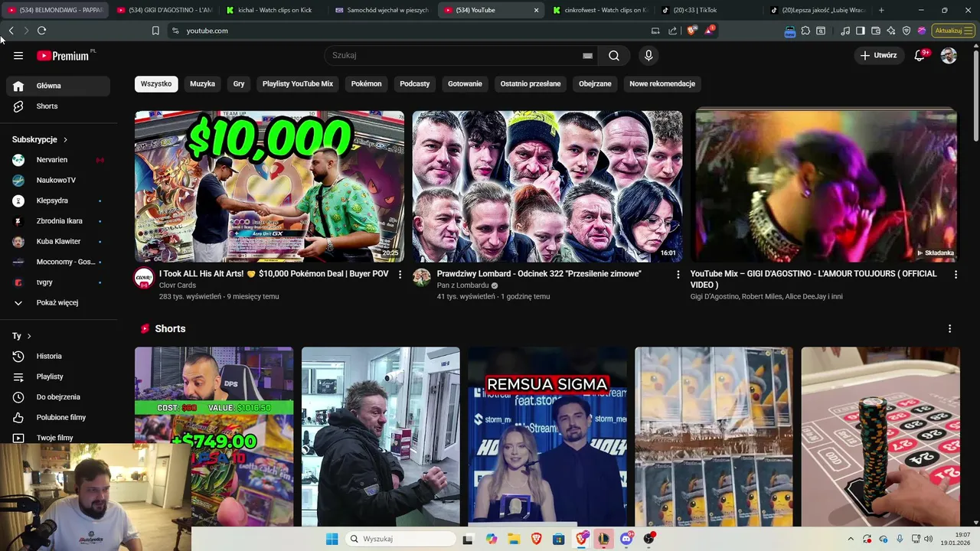
Task: Open the NaukowoTV subscription channel
Action: click(58, 181)
